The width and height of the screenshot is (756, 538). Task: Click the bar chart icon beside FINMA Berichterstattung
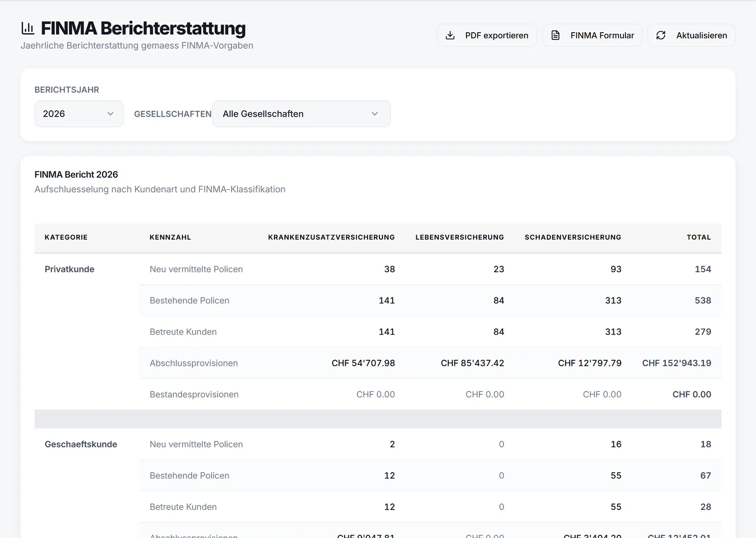[x=28, y=28]
